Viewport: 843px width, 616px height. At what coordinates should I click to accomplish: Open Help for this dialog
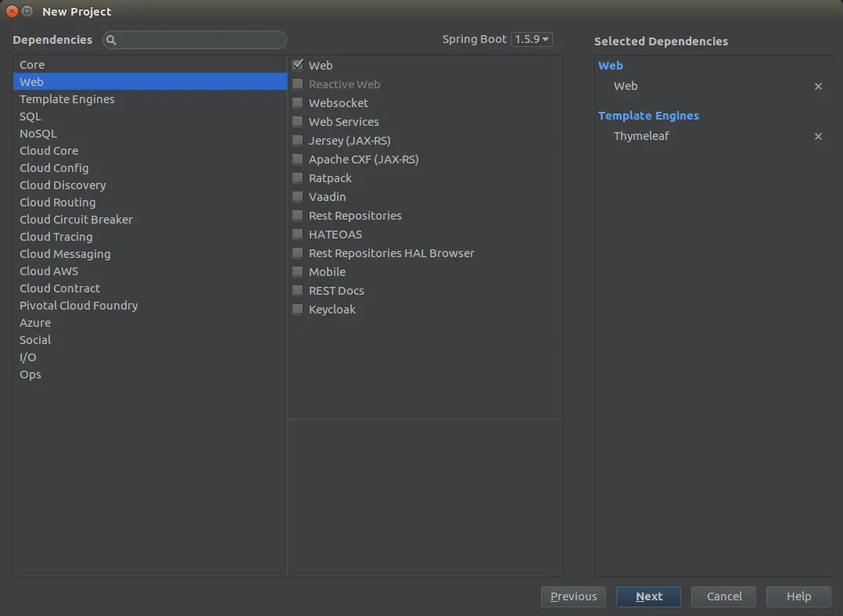[798, 596]
